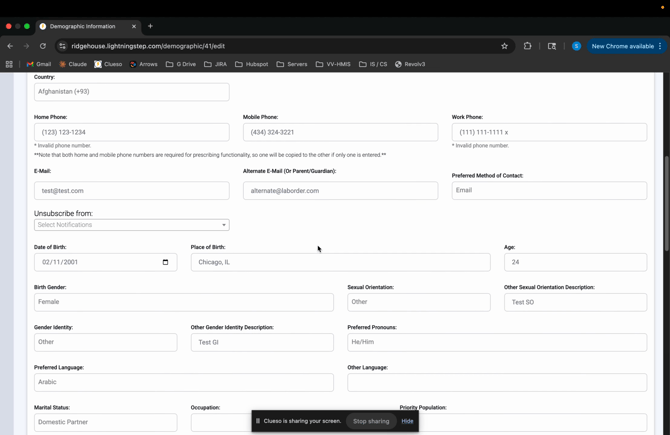Open the Birth Gender dropdown
This screenshot has height=435, width=670.
183,302
